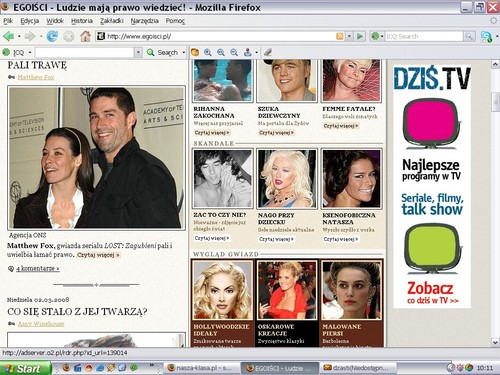500x375 pixels.
Task: Open the Matthew Fox tag link
Action: [36, 77]
